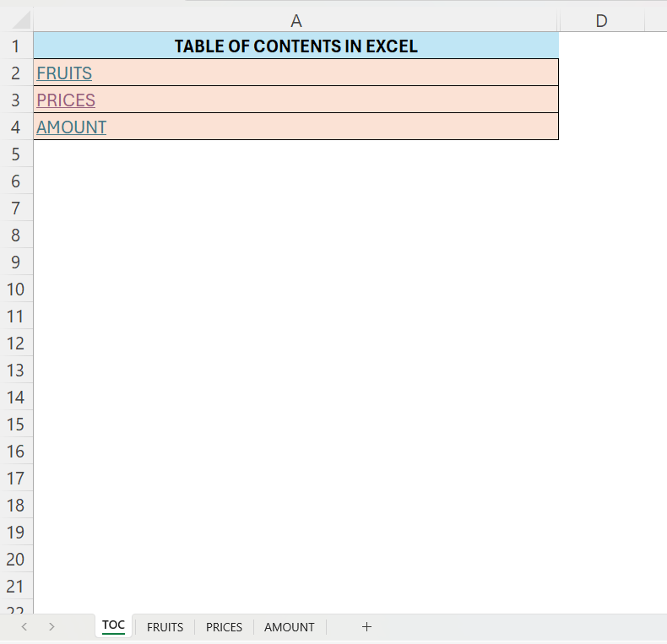Switch to the TOC sheet tab

point(113,625)
